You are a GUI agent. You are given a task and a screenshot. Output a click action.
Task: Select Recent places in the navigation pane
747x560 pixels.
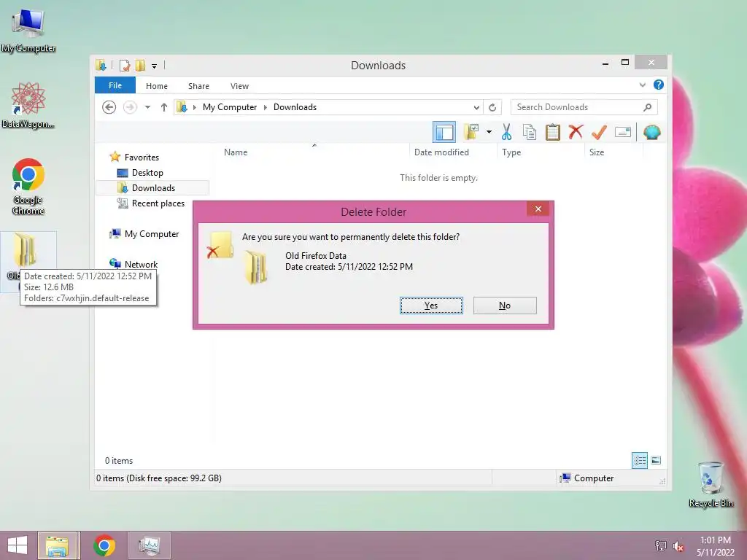158,203
